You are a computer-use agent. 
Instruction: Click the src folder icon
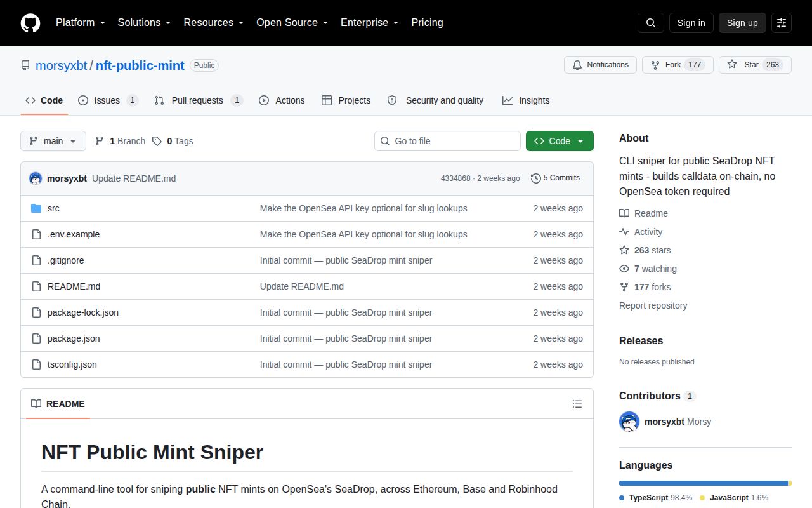point(36,208)
